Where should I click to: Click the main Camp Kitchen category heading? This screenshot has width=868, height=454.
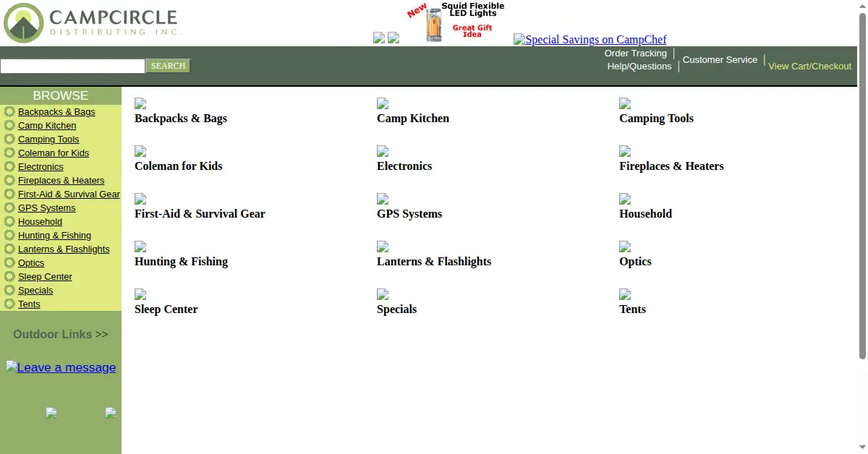(413, 119)
